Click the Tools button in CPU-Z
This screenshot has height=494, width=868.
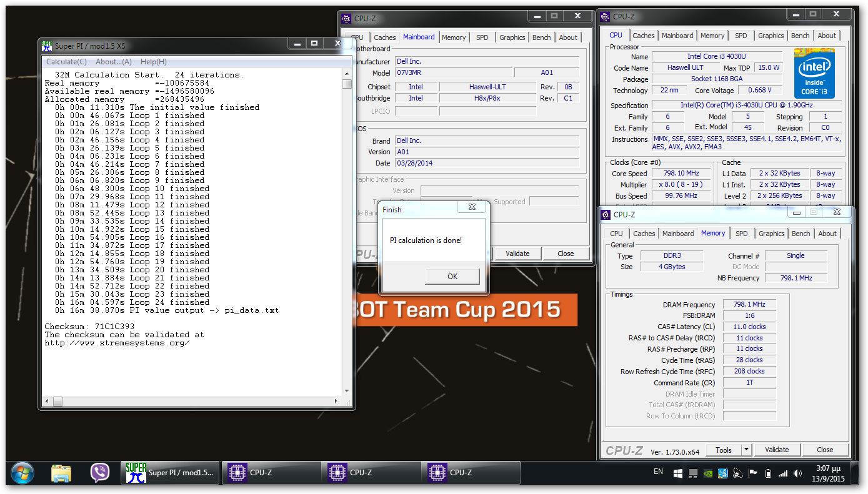724,450
